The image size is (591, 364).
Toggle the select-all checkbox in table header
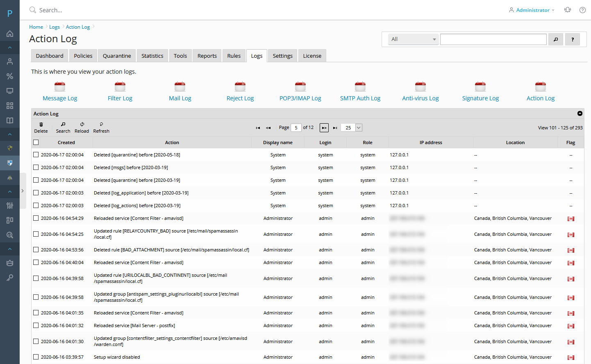(x=36, y=142)
